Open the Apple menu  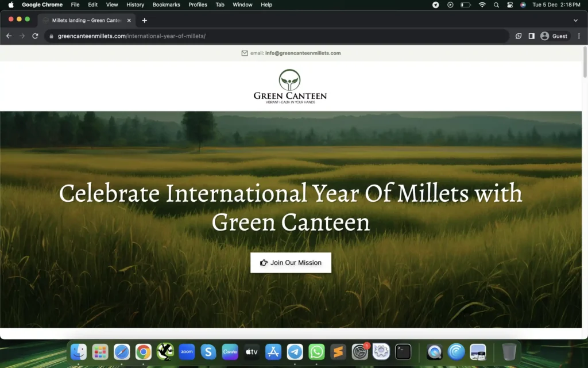click(x=11, y=5)
